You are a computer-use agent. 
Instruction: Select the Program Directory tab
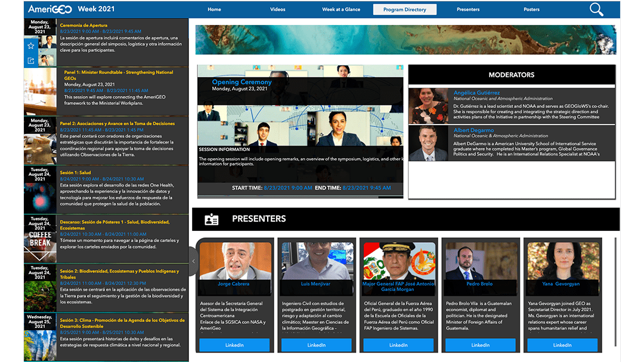(404, 9)
